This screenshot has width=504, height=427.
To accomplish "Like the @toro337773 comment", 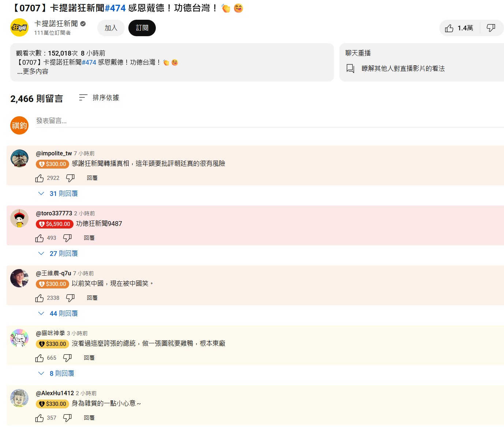I will click(40, 238).
